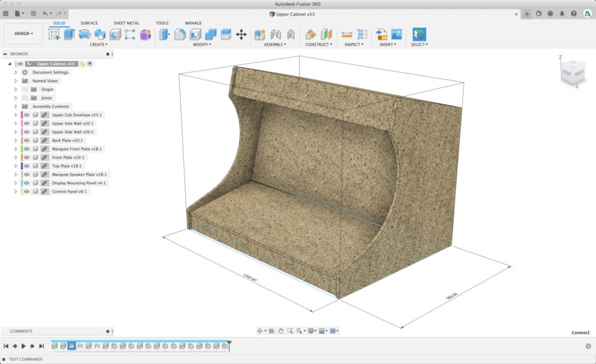
Task: Click a marker on the design timeline
Action: point(71,345)
